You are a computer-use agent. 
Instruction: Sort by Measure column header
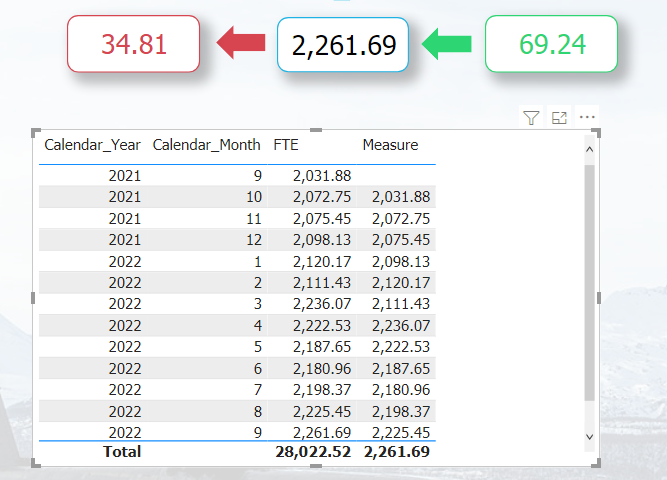pos(390,145)
